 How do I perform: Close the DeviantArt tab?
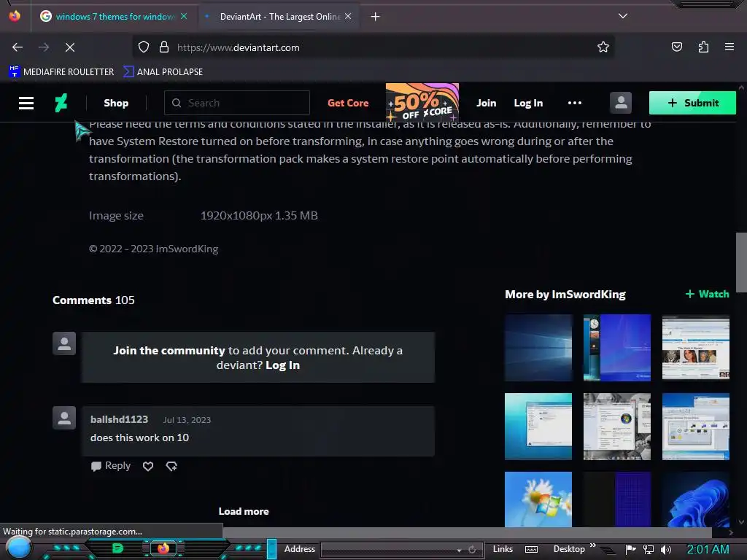pos(348,16)
